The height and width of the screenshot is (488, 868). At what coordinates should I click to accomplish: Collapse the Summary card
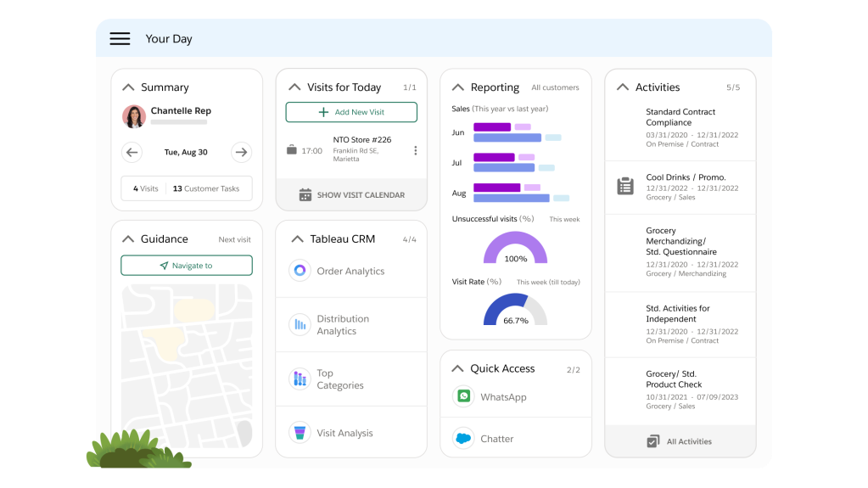click(128, 87)
